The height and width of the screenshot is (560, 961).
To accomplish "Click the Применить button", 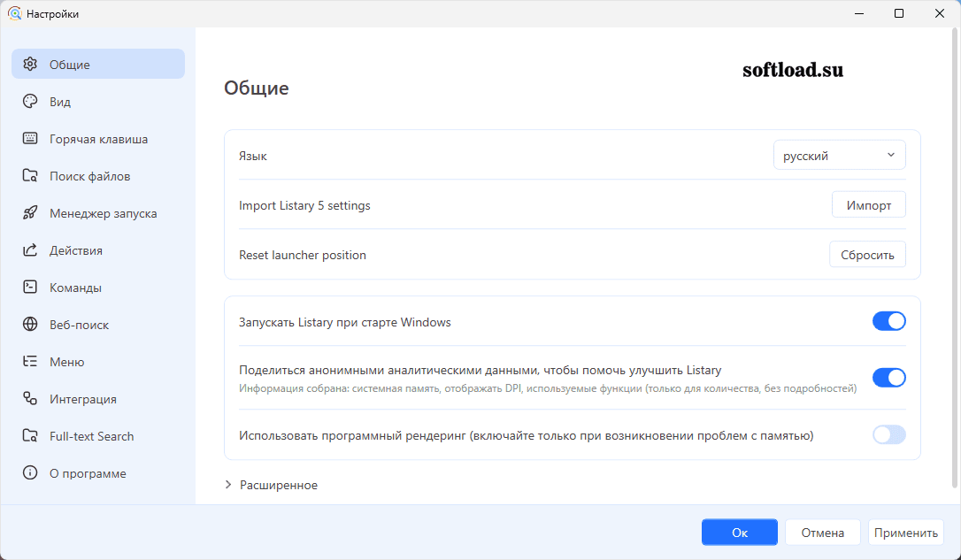I will point(906,532).
